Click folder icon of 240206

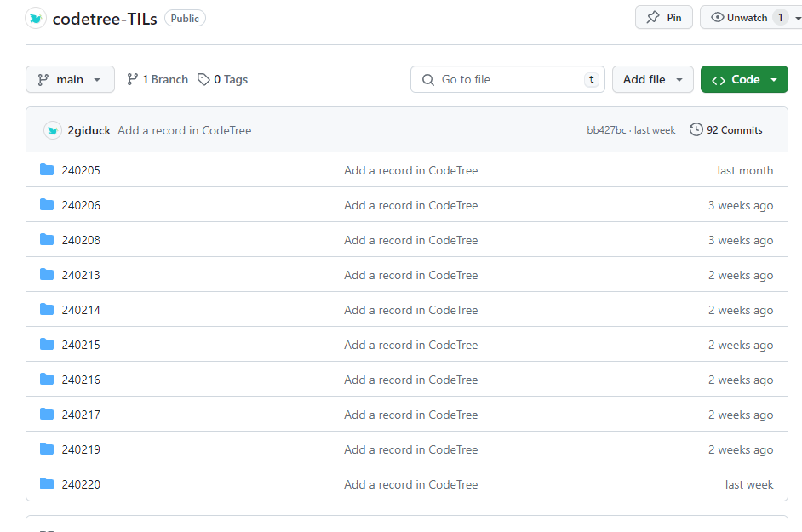pos(47,204)
